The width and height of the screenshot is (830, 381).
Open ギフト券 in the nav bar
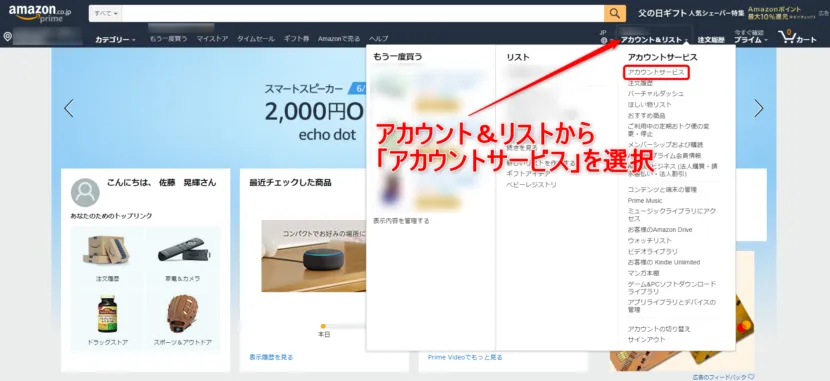click(x=296, y=39)
